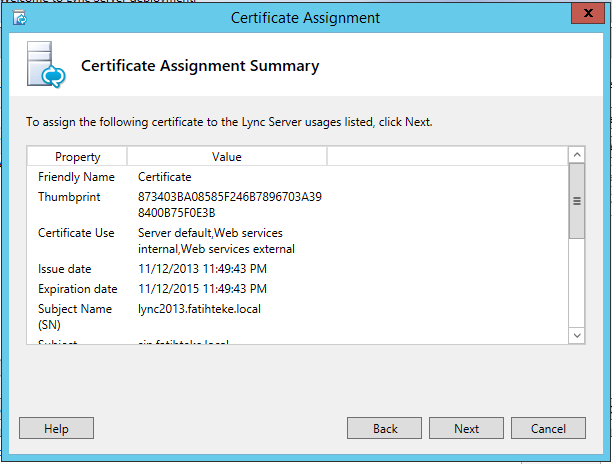The image size is (612, 464).
Task: Cancel the certificate assignment
Action: pyautogui.click(x=548, y=428)
